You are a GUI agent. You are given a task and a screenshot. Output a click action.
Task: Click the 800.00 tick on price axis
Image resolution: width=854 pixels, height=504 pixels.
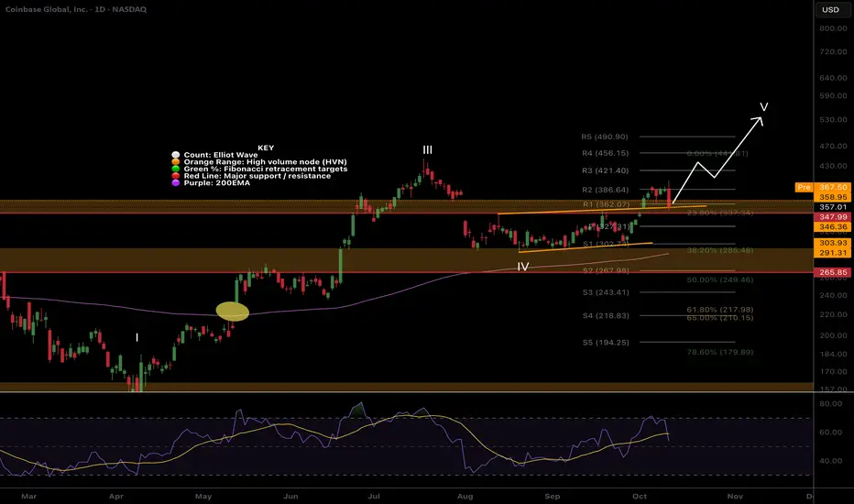click(x=833, y=28)
